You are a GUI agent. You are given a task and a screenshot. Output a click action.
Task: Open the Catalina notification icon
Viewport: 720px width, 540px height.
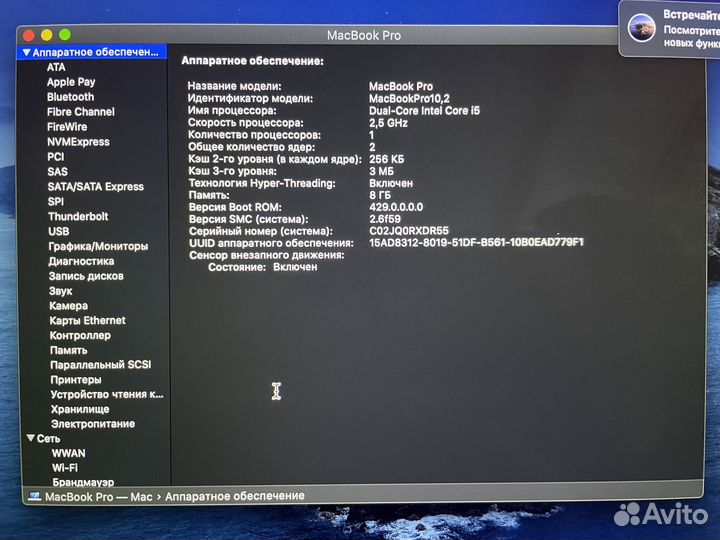[641, 28]
